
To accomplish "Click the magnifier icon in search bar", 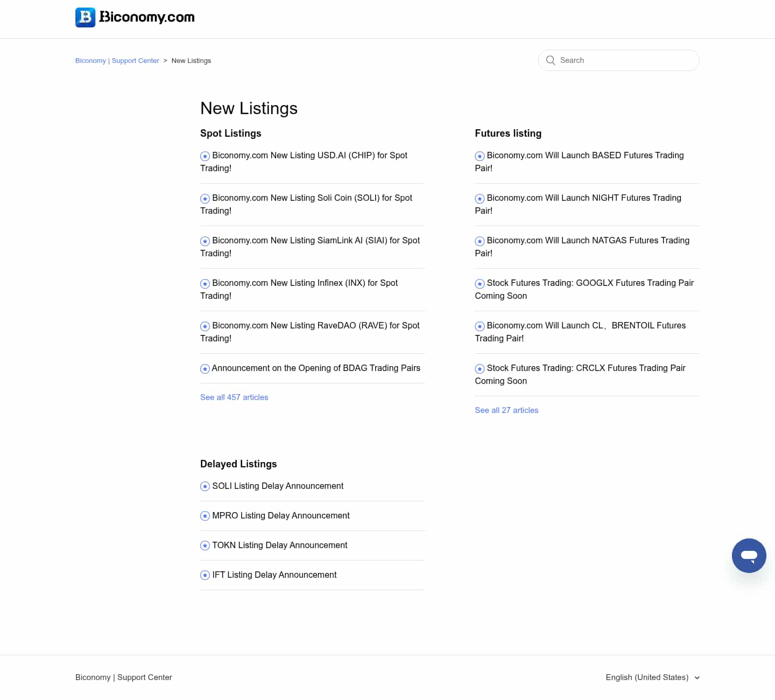I will click(x=550, y=60).
